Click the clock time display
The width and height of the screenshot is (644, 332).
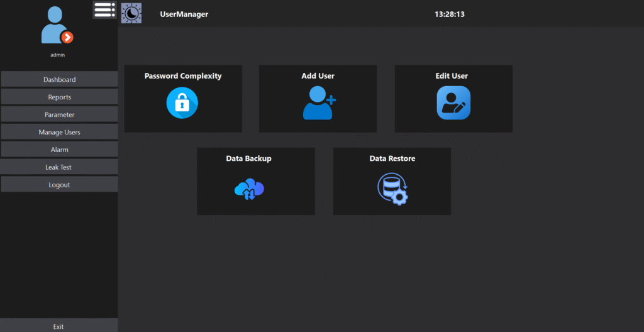(449, 14)
